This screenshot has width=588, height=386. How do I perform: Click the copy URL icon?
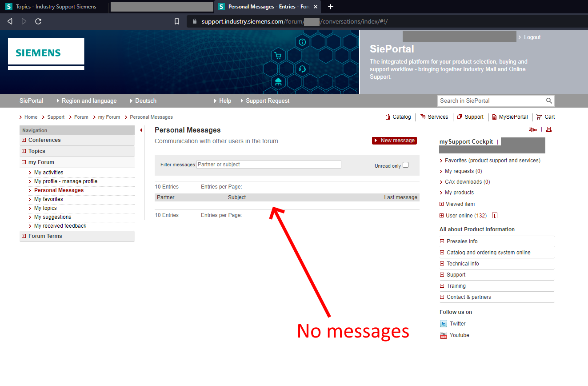point(532,129)
